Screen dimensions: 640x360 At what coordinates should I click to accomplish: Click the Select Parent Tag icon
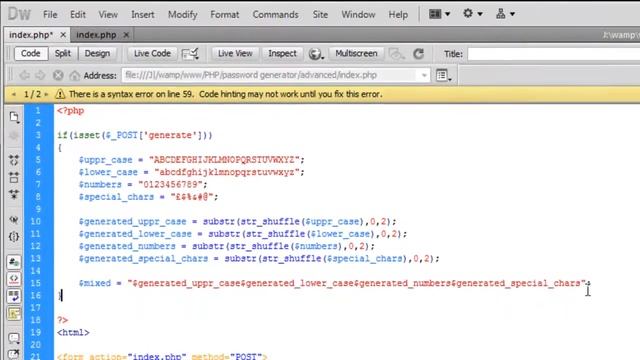tap(14, 220)
